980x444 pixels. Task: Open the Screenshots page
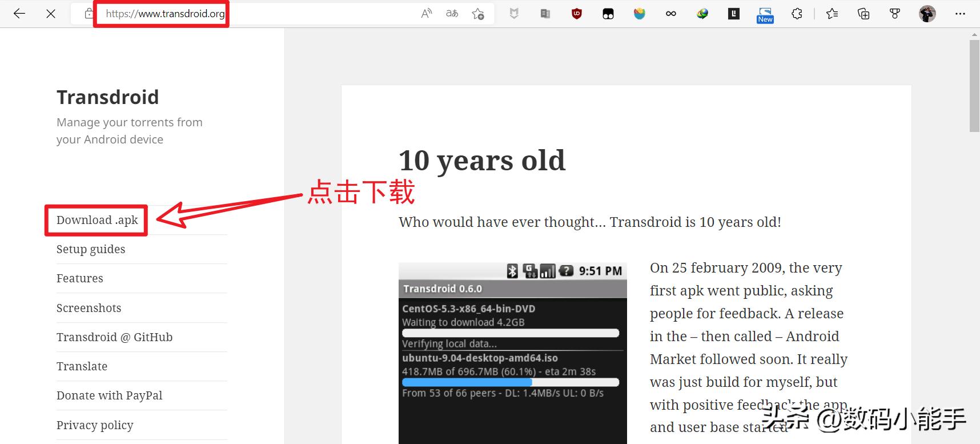89,308
